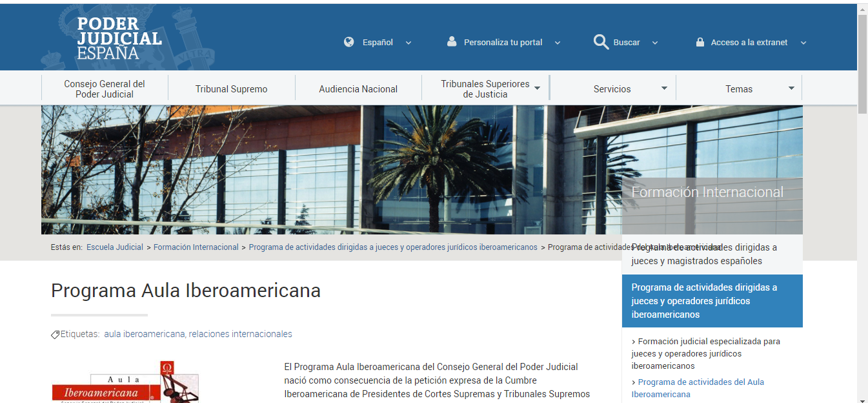Click the magnifying glass search icon

[601, 42]
